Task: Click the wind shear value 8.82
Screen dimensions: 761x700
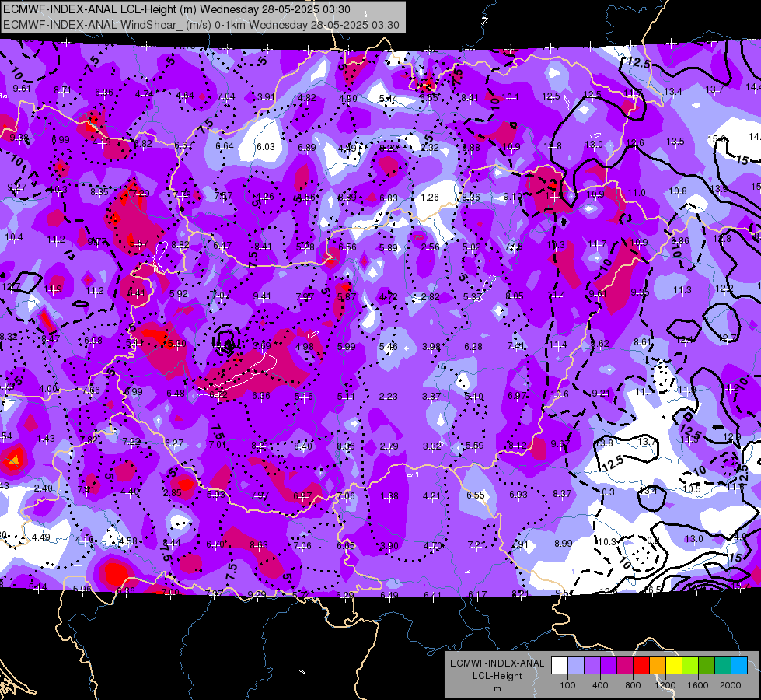Action: 180,245
